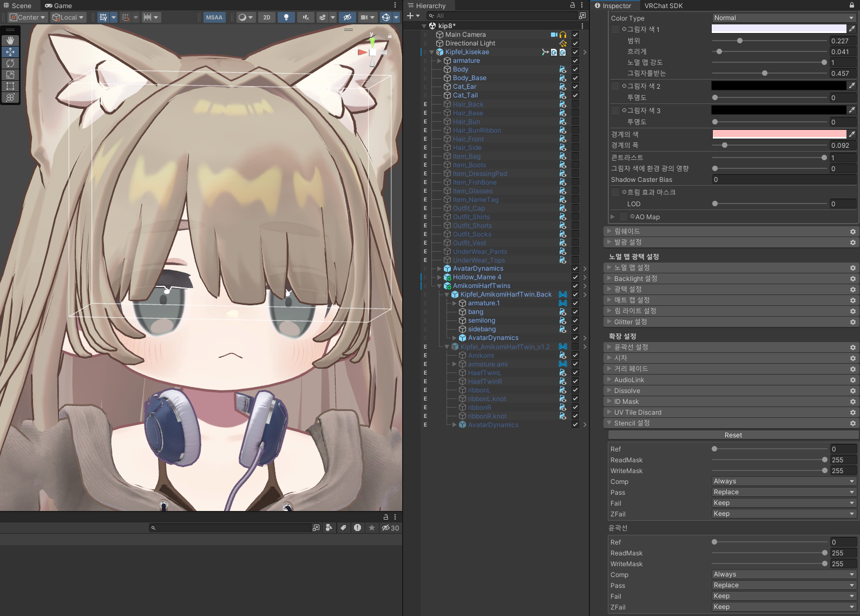
Task: Select the combined Transform tool
Action: coord(10,97)
